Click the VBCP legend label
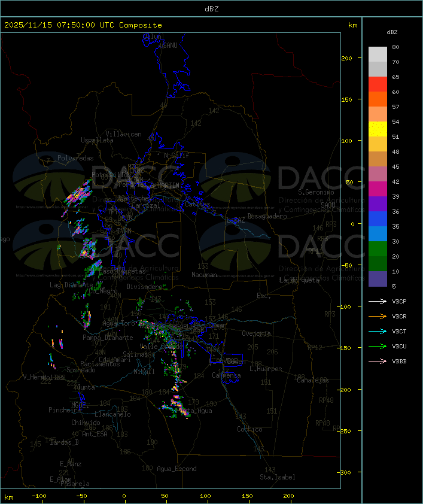Screen dimensions: 423x504 399,301
